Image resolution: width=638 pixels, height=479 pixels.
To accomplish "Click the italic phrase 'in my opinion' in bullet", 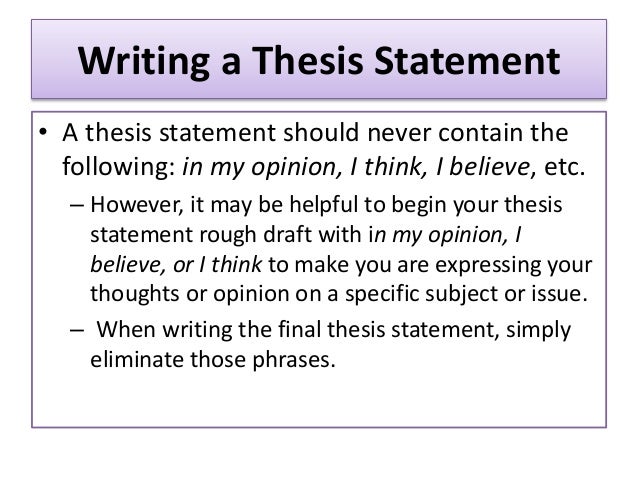I will 258,167.
